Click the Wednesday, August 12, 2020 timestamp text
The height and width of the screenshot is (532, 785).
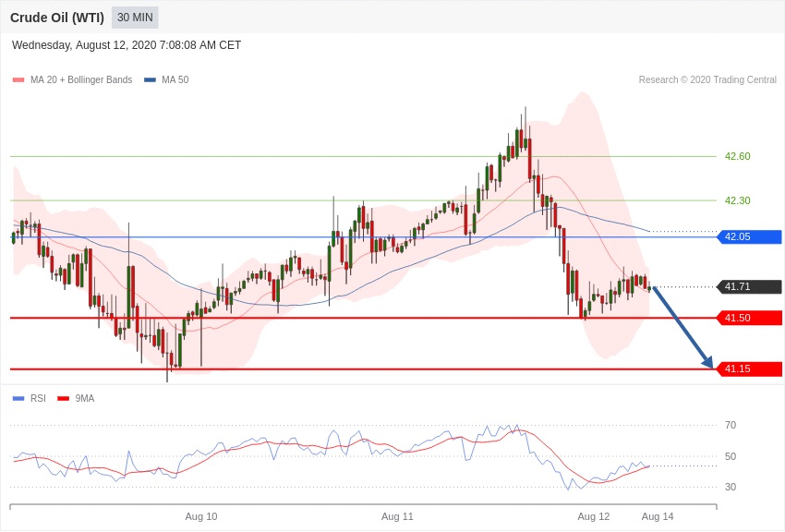(127, 45)
